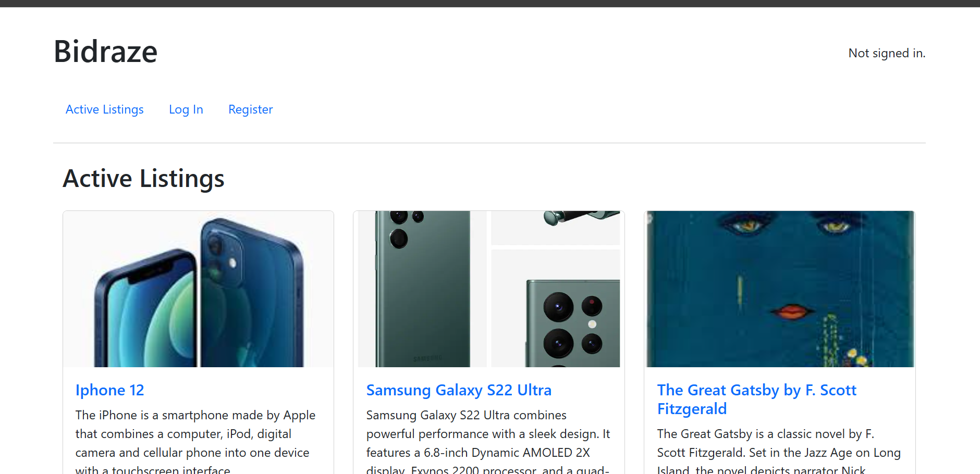The width and height of the screenshot is (980, 474).
Task: Open the Iphone 12 product image
Action: tap(198, 289)
